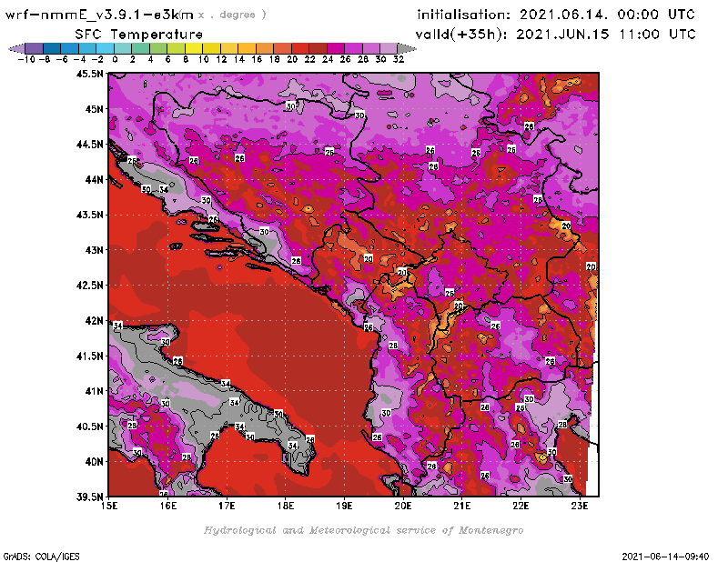Click the '40.5N' latitude axis label

(89, 427)
